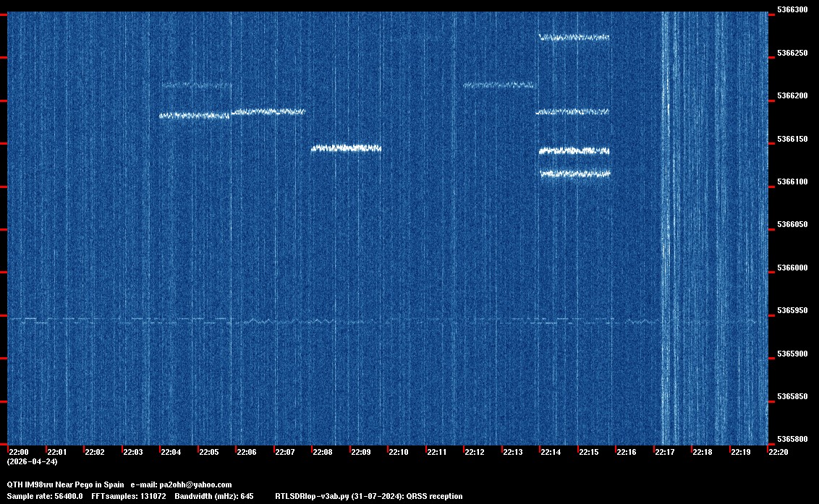
Task: Click the RTLSDRlop-v3ab.py QRSS reception text
Action: (369, 497)
